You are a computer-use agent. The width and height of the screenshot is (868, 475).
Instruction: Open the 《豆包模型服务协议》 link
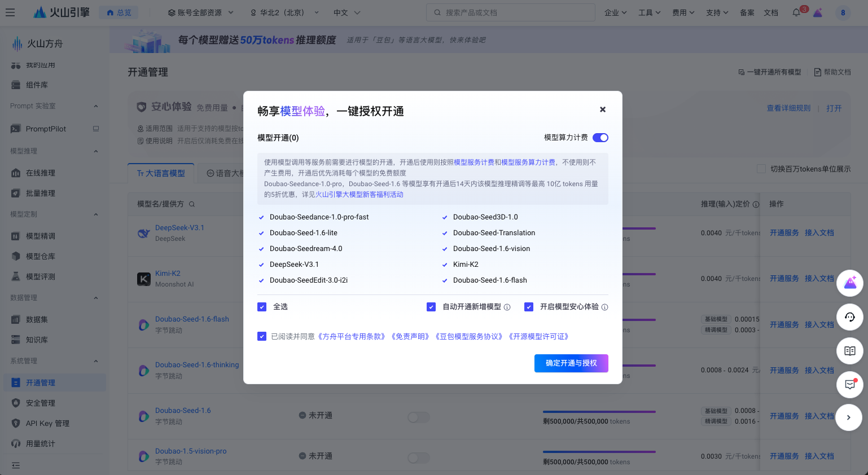pyautogui.click(x=469, y=336)
